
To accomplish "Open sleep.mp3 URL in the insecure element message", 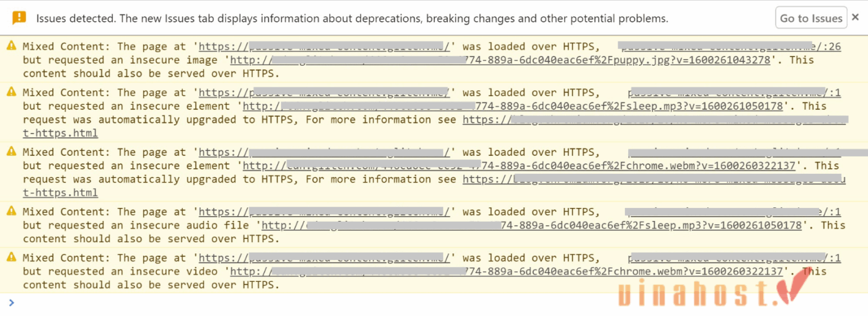I will coord(516,106).
